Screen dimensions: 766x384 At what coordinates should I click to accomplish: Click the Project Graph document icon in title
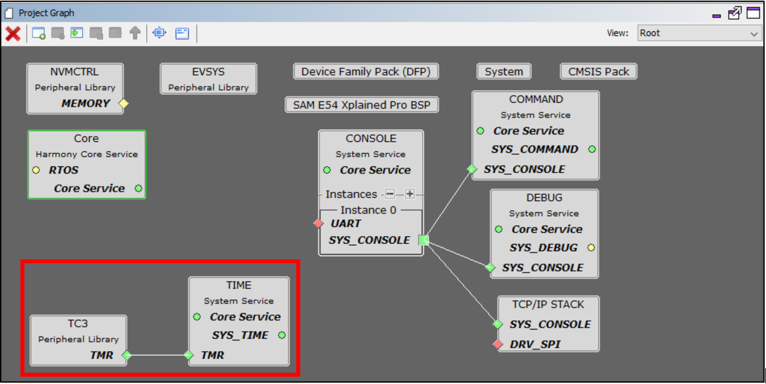click(8, 13)
